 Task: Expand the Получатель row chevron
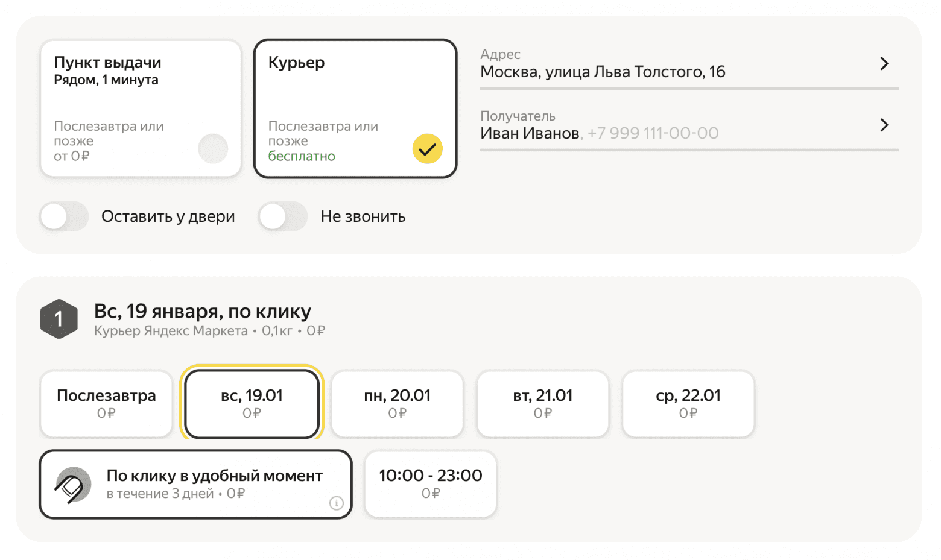click(884, 125)
